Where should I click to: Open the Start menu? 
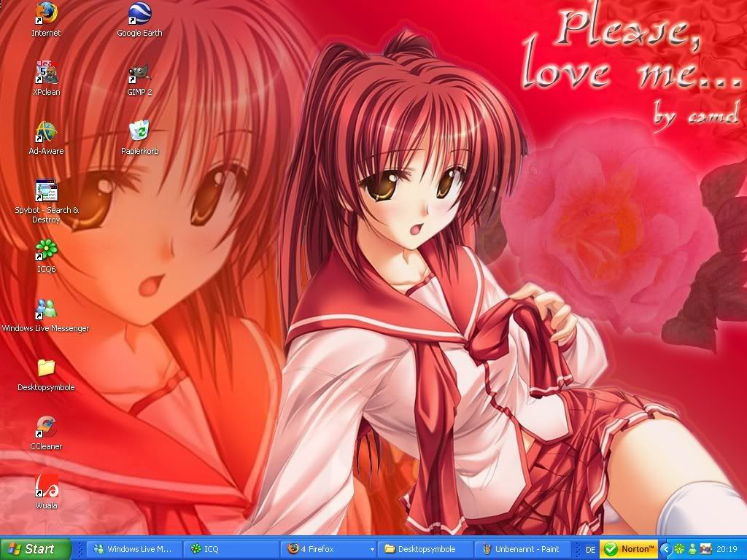[x=35, y=548]
